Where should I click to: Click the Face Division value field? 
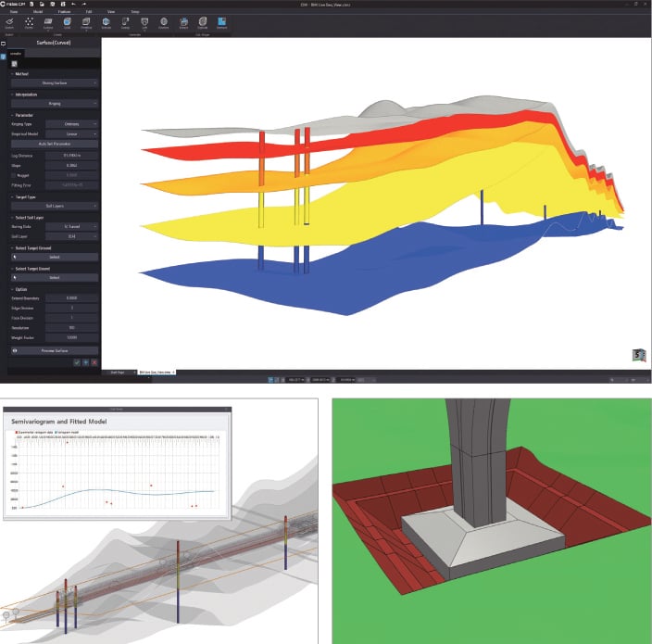(x=71, y=318)
